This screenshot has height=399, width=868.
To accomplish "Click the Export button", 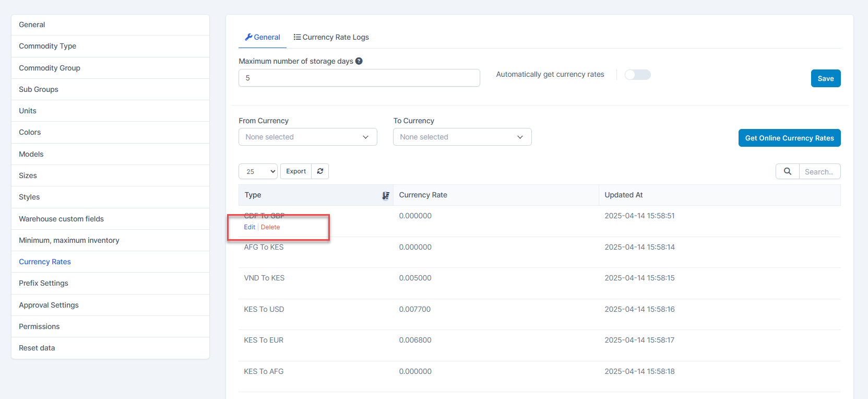I will [296, 171].
